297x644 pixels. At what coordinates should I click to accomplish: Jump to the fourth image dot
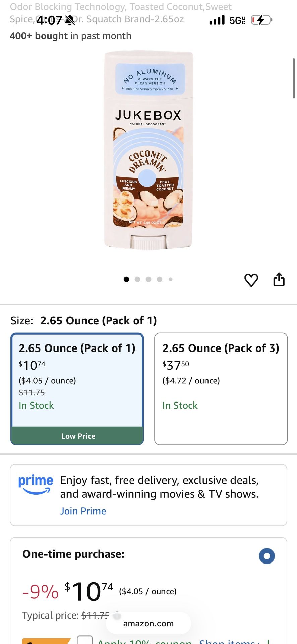[160, 279]
